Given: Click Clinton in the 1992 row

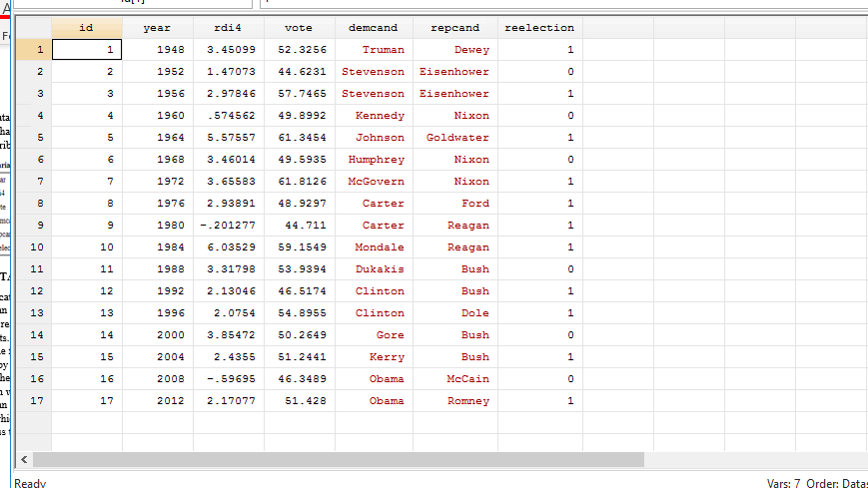Looking at the screenshot, I should click(x=374, y=291).
